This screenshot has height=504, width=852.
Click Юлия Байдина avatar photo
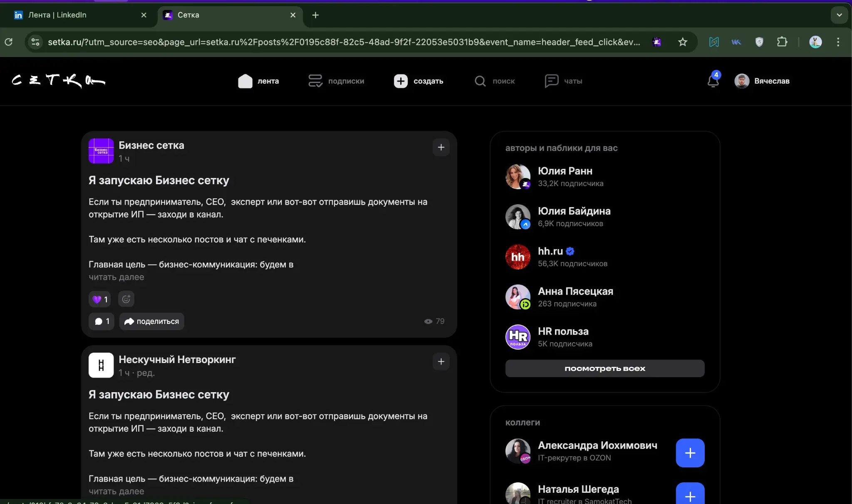click(518, 217)
